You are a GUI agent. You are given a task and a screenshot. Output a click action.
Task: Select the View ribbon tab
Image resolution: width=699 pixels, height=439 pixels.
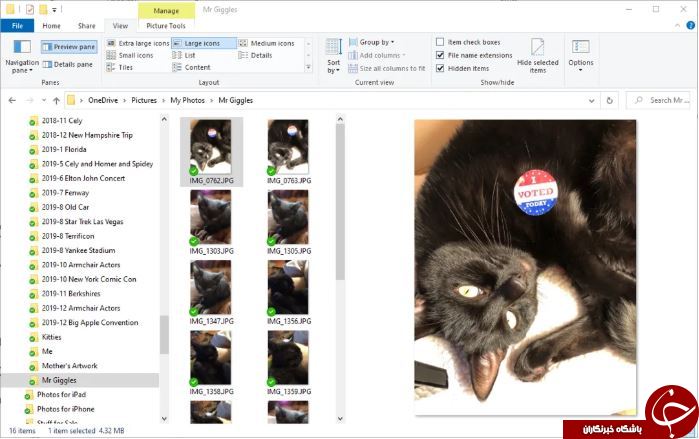point(120,26)
